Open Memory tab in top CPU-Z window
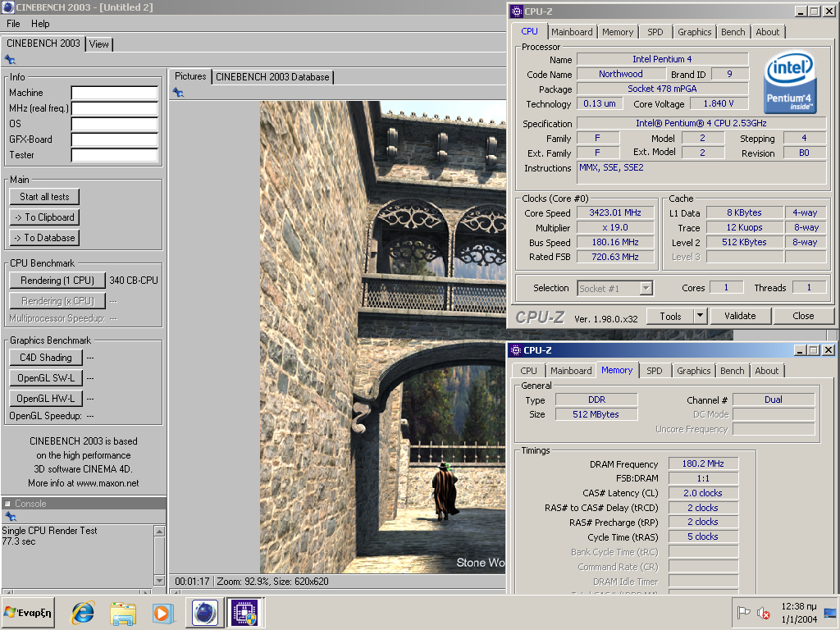 (x=617, y=32)
